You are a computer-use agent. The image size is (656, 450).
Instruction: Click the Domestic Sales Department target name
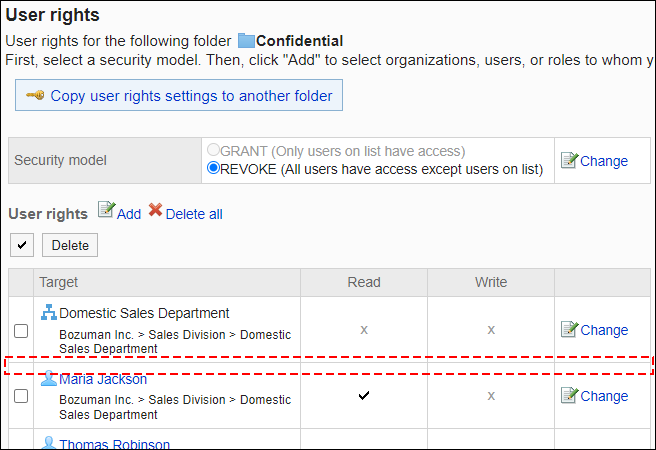tap(144, 313)
